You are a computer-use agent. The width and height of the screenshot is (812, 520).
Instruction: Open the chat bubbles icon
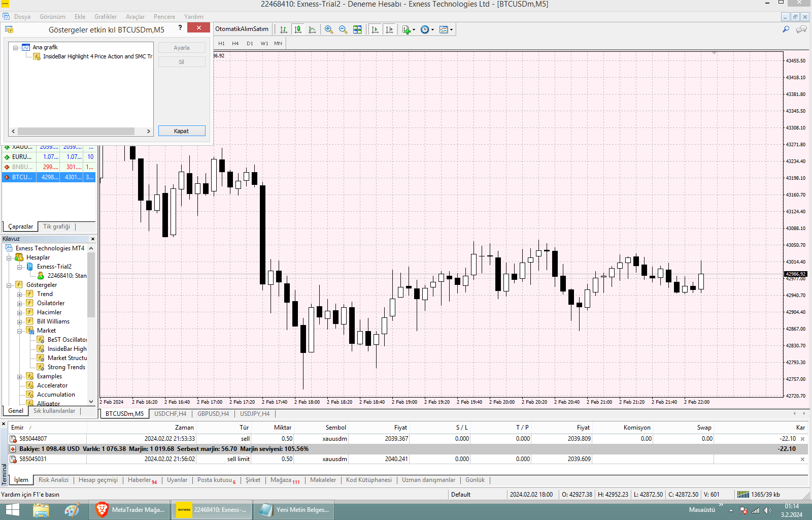(x=801, y=29)
